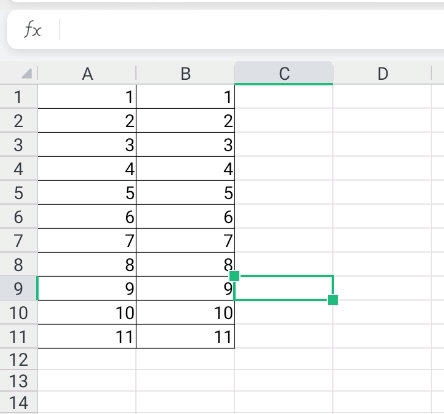Select row 1 header
Screen dimensions: 444x414
(19, 97)
